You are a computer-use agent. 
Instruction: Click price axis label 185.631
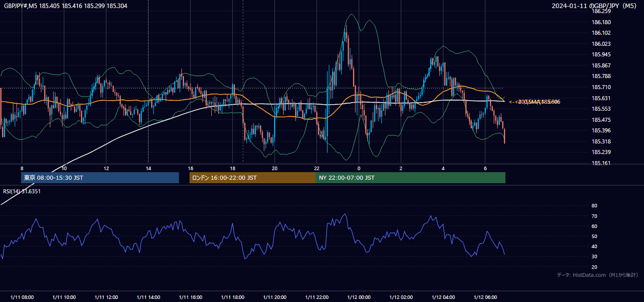601,98
